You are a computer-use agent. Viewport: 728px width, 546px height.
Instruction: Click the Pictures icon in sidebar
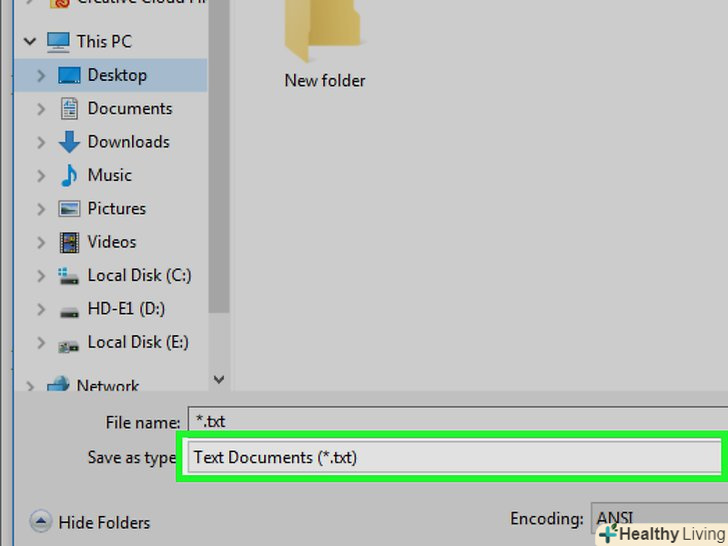69,209
